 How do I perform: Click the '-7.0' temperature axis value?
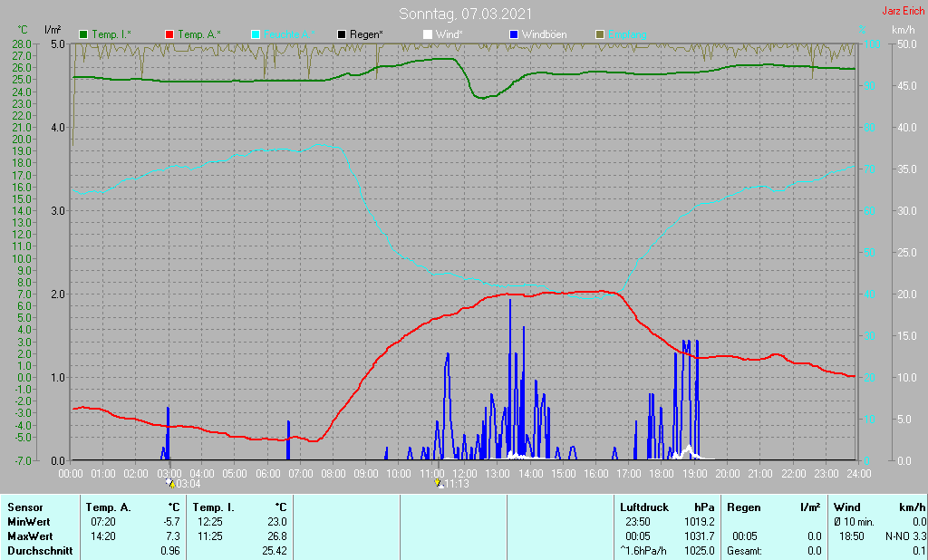tap(22, 460)
